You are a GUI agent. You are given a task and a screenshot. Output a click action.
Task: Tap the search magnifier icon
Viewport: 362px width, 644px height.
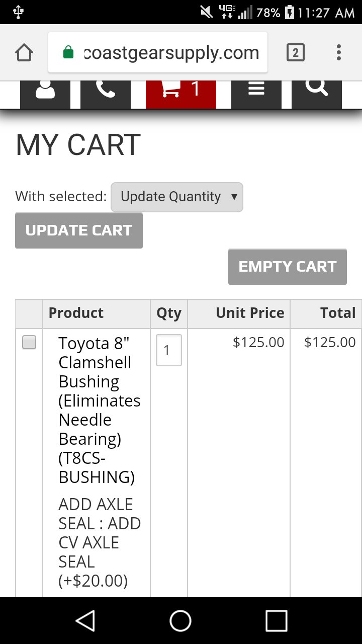coord(317,94)
